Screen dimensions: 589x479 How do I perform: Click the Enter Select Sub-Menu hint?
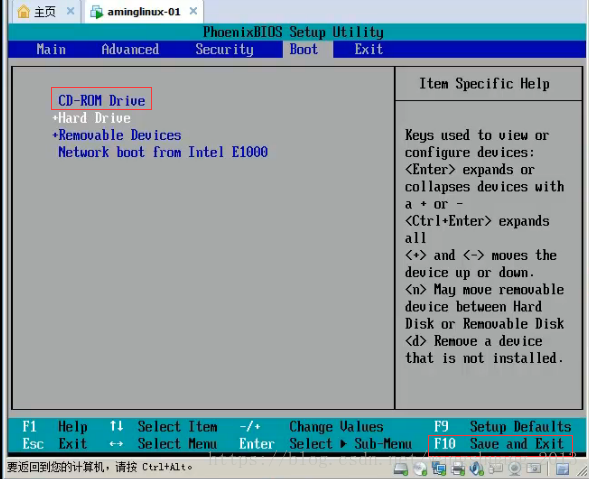326,444
